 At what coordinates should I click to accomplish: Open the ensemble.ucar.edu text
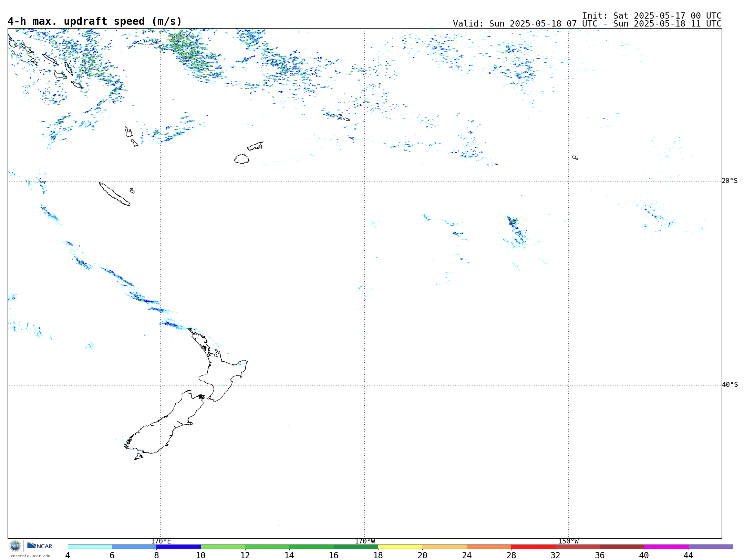(x=30, y=556)
